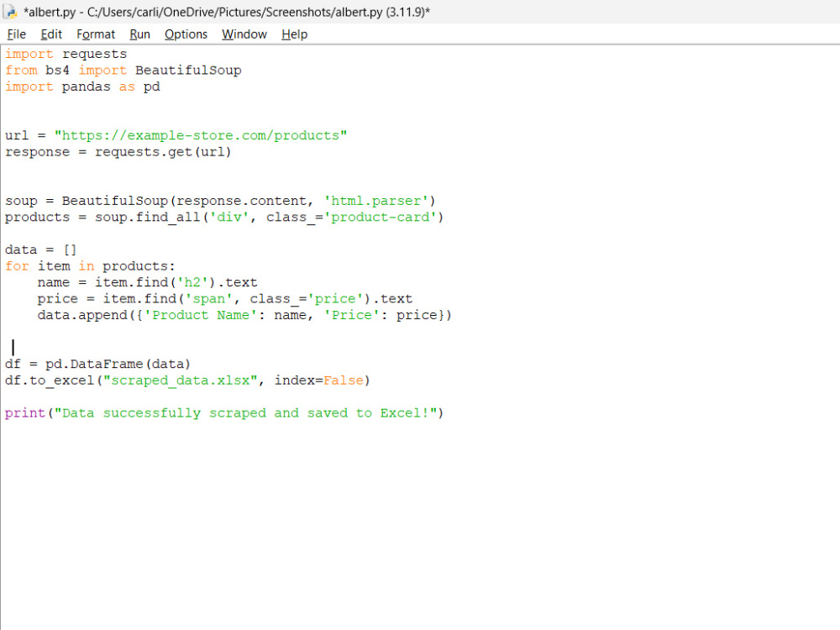Click 'False' in index=False

(x=344, y=381)
